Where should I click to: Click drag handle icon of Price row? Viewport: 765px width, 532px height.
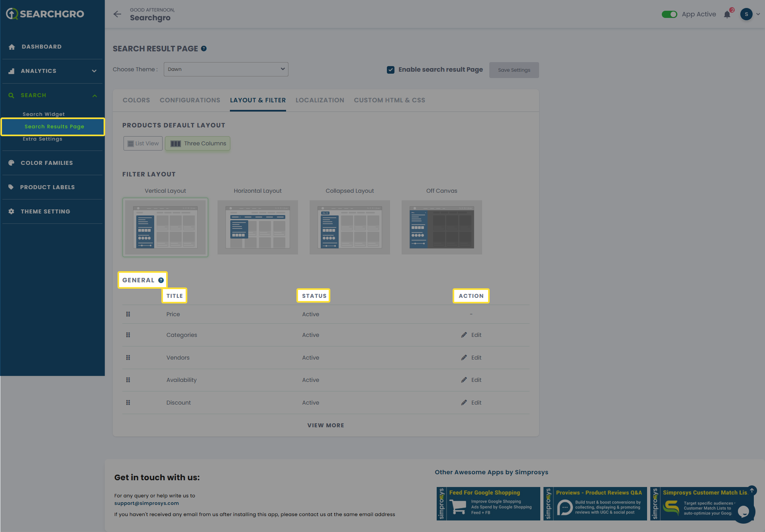point(128,314)
